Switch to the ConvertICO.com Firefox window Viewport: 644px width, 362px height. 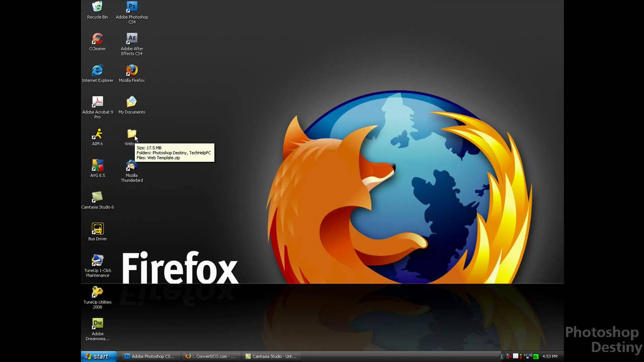pos(211,356)
